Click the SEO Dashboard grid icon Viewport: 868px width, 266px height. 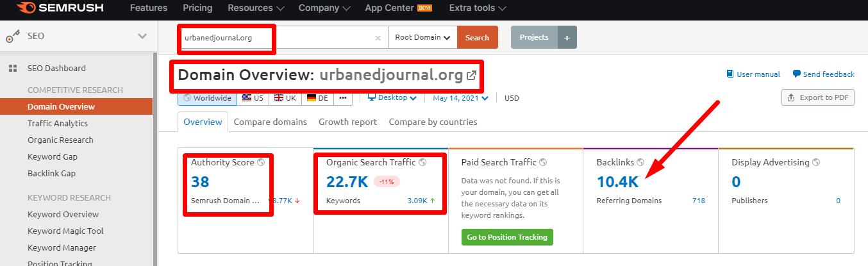coord(13,69)
